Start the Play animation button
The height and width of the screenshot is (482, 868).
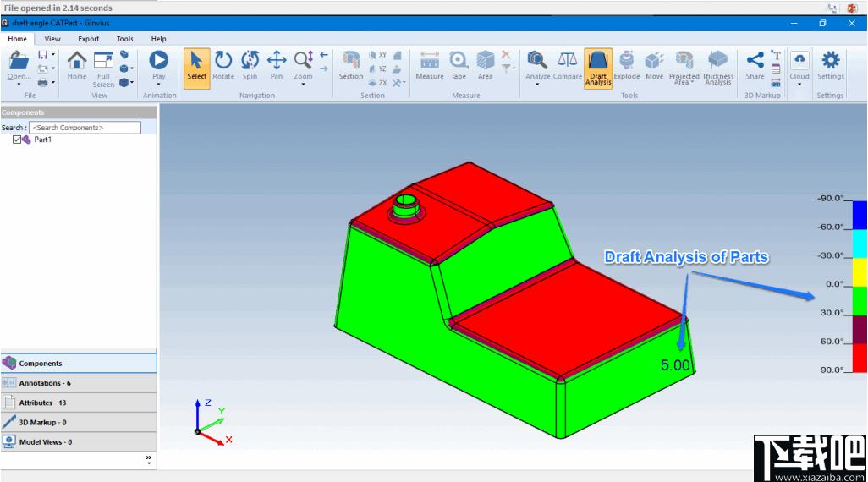tap(159, 66)
